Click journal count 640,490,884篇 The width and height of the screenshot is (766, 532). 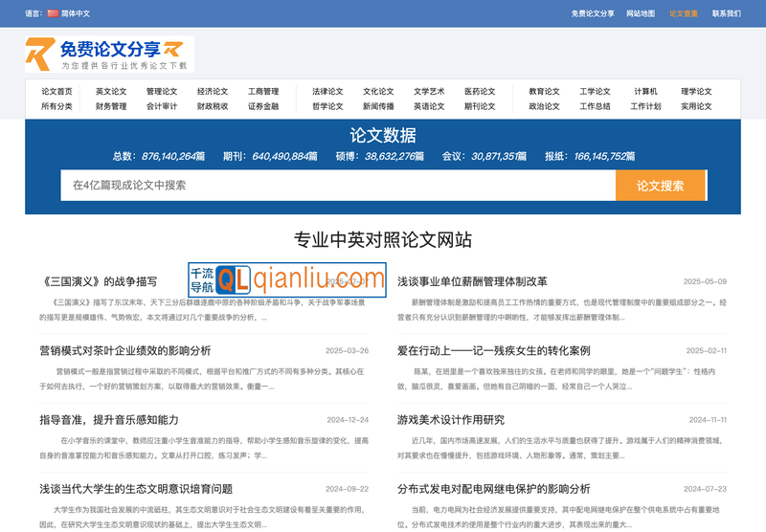(x=284, y=156)
